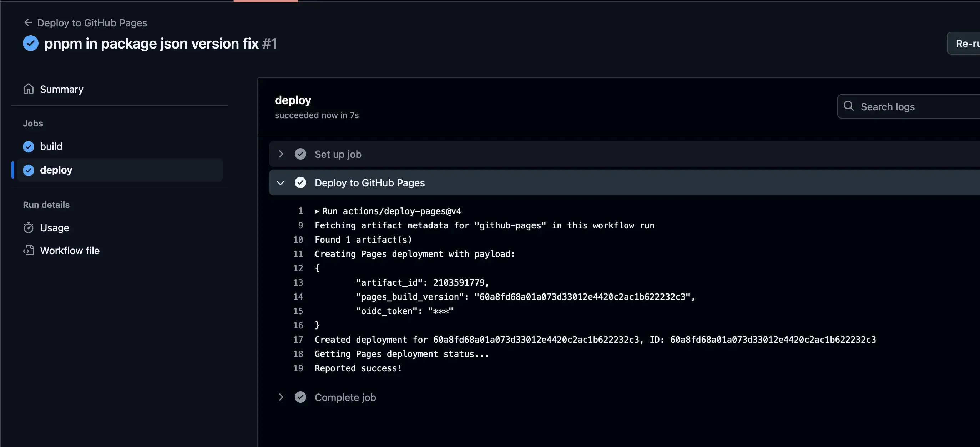
Task: Click the Deploy to GitHub Pages step title
Action: tap(369, 183)
